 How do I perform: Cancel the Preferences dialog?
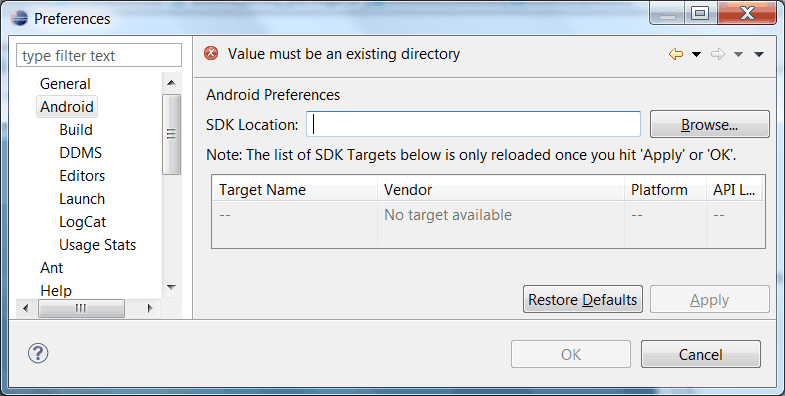700,354
